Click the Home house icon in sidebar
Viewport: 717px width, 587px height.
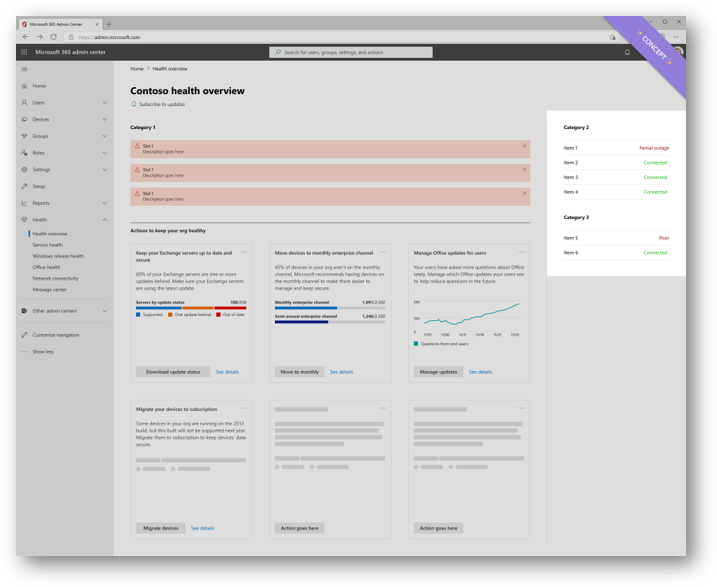(x=24, y=86)
